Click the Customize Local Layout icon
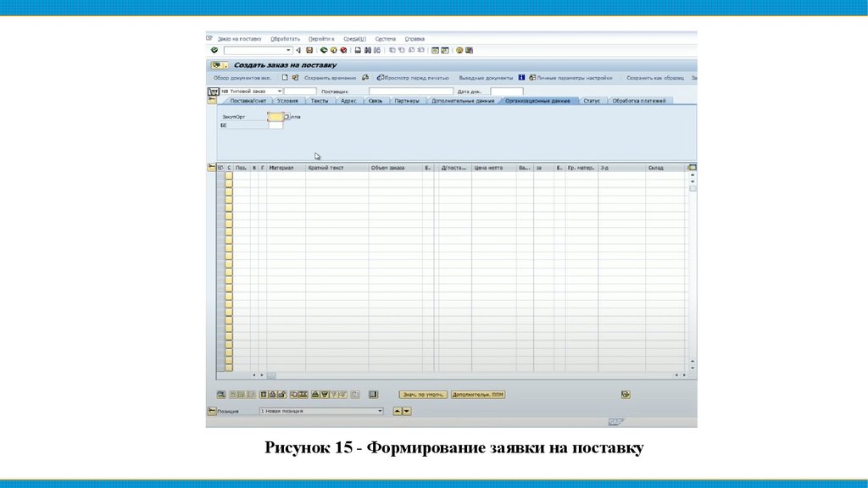This screenshot has height=488, width=868. click(x=469, y=50)
